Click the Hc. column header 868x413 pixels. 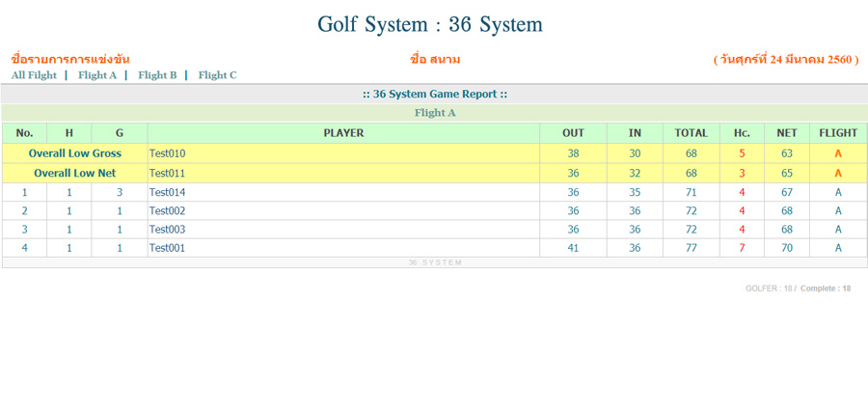pyautogui.click(x=741, y=133)
